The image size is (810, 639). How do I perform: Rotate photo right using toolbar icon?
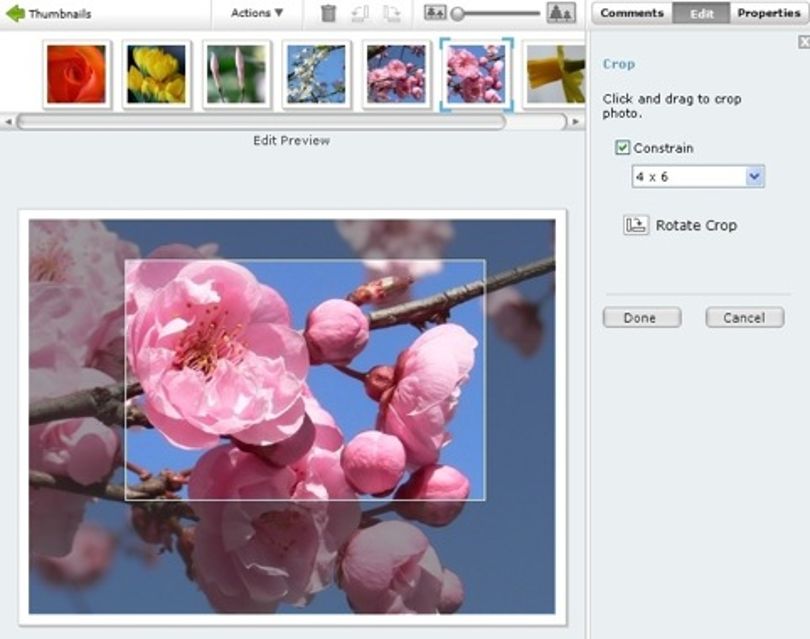392,13
